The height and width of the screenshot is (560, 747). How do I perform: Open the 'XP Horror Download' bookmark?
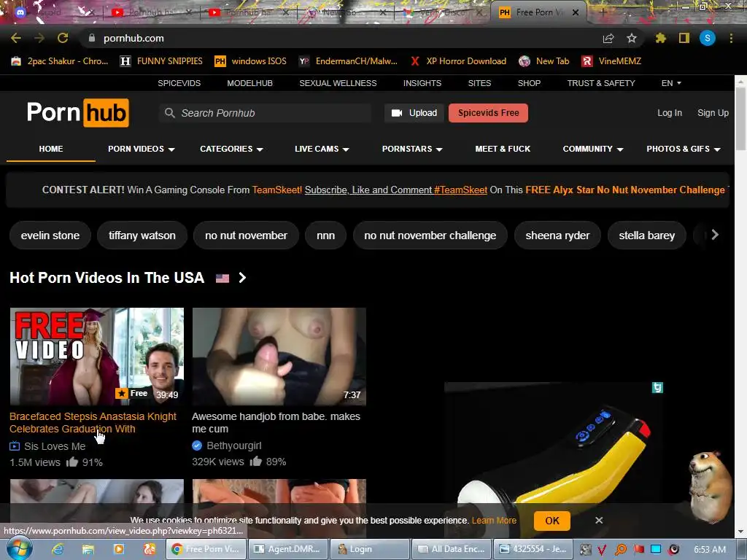click(458, 61)
